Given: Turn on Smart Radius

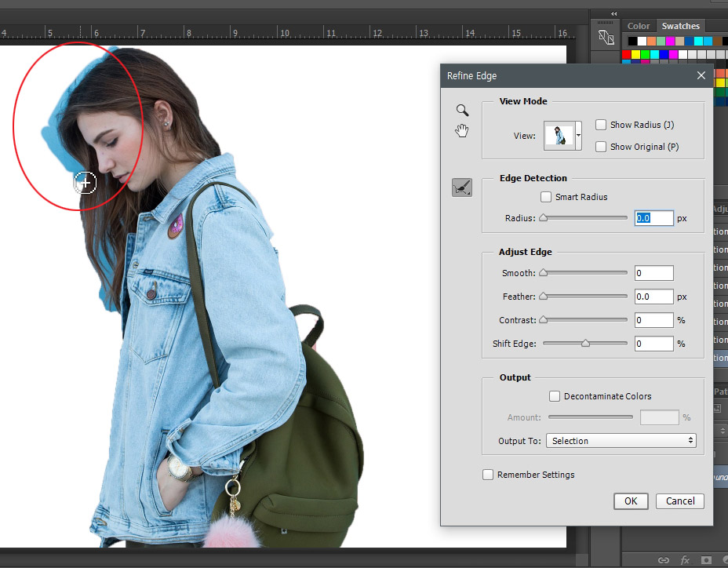Looking at the screenshot, I should [546, 197].
